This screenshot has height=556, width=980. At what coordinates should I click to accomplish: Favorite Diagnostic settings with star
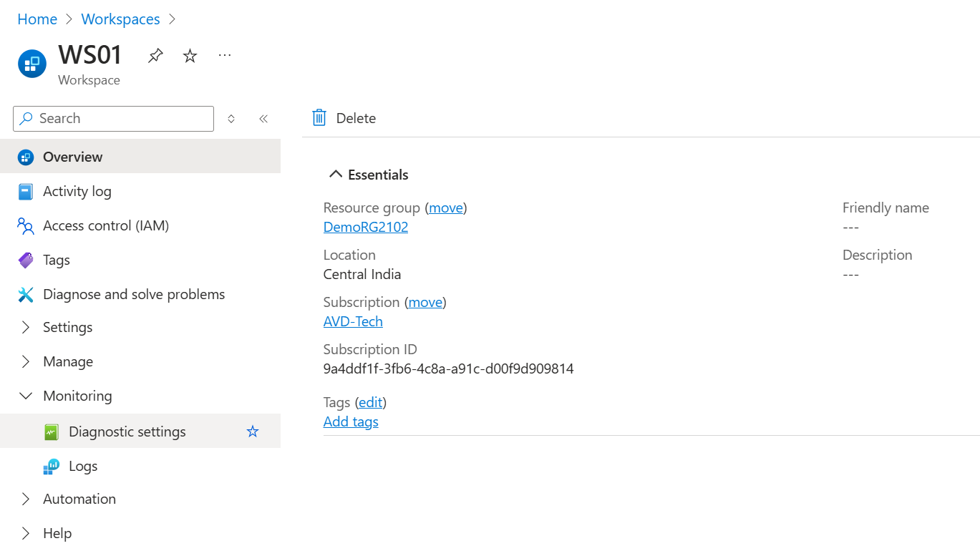coord(253,431)
